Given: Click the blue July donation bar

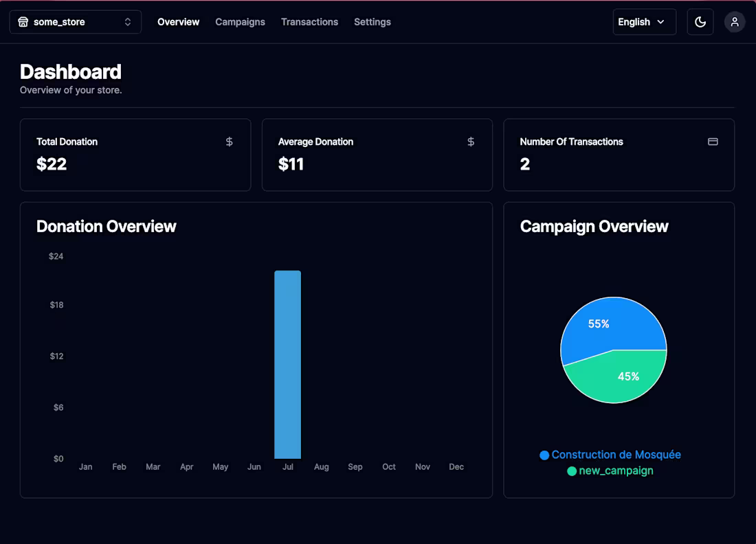Looking at the screenshot, I should [287, 363].
